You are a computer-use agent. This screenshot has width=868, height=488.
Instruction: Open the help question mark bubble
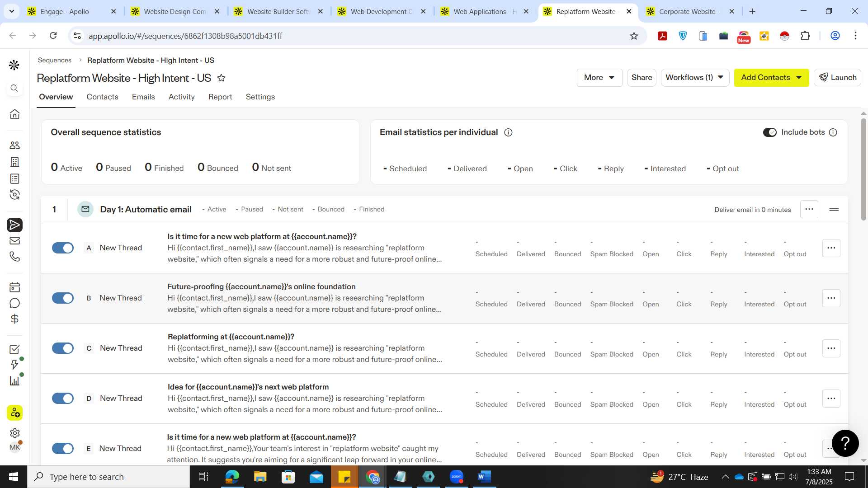[x=845, y=443]
